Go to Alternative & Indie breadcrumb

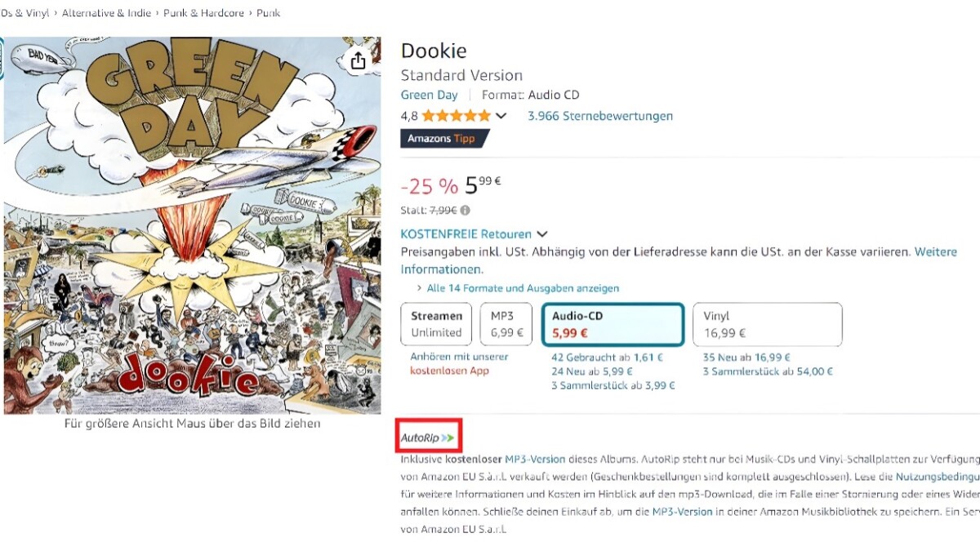(x=106, y=13)
